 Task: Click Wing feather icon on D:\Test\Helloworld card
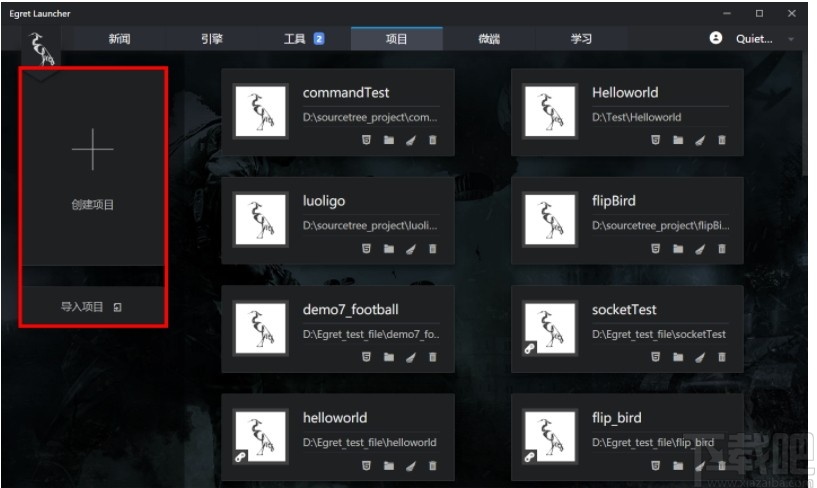click(x=700, y=140)
